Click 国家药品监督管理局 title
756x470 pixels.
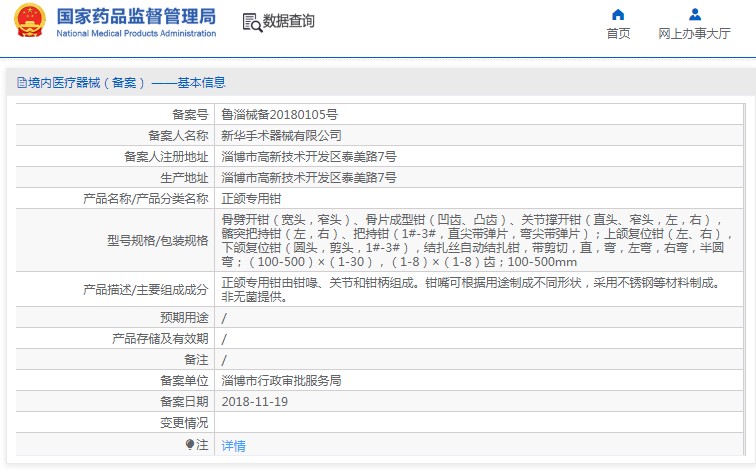[136, 16]
